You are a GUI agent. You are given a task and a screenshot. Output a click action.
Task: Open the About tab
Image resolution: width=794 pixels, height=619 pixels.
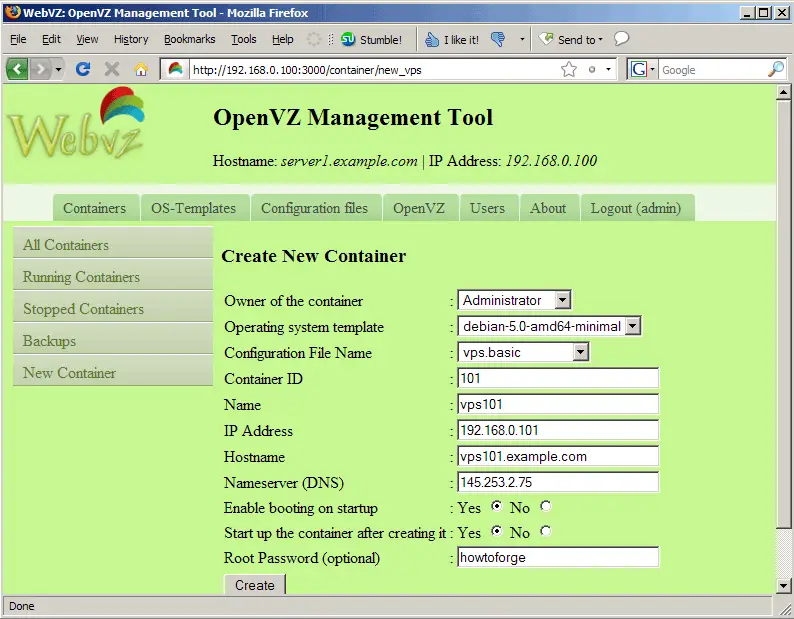click(x=549, y=208)
